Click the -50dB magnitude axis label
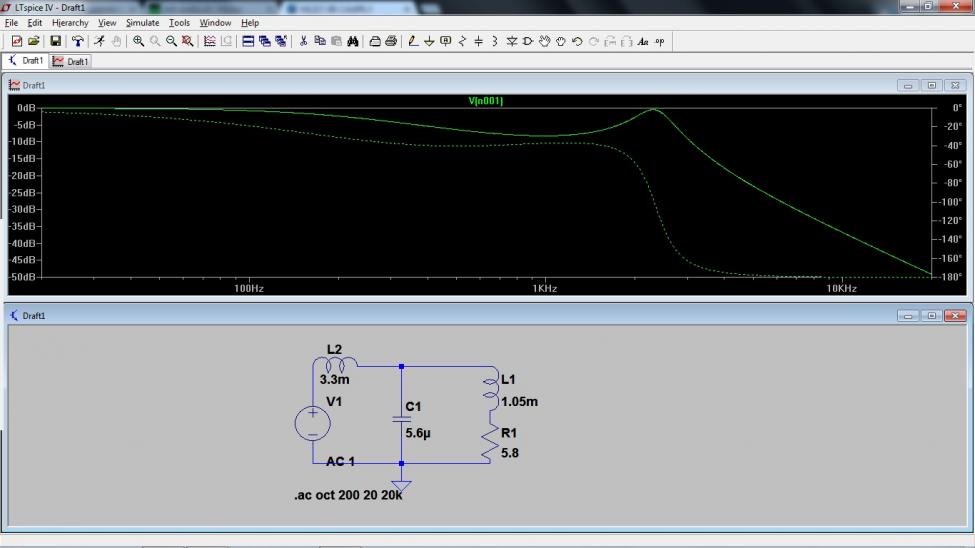The width and height of the screenshot is (975, 548). (x=24, y=277)
